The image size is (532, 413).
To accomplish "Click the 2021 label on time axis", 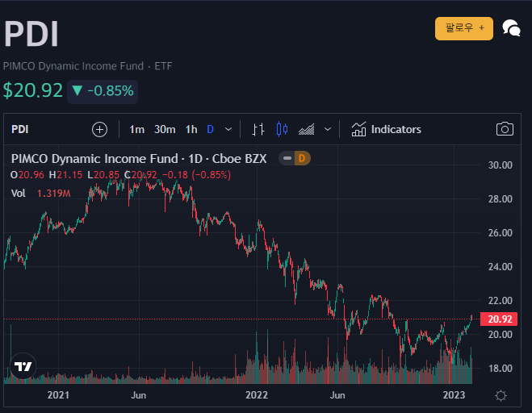I will coord(58,395).
